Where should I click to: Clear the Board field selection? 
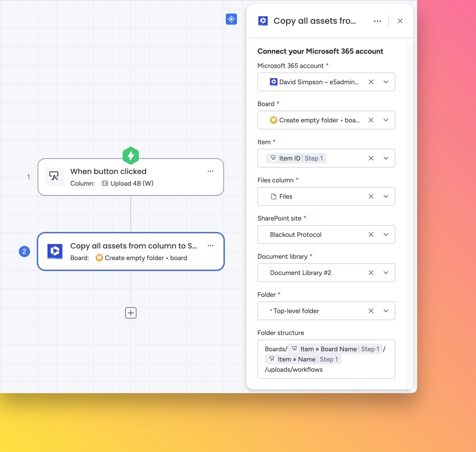[x=371, y=120]
